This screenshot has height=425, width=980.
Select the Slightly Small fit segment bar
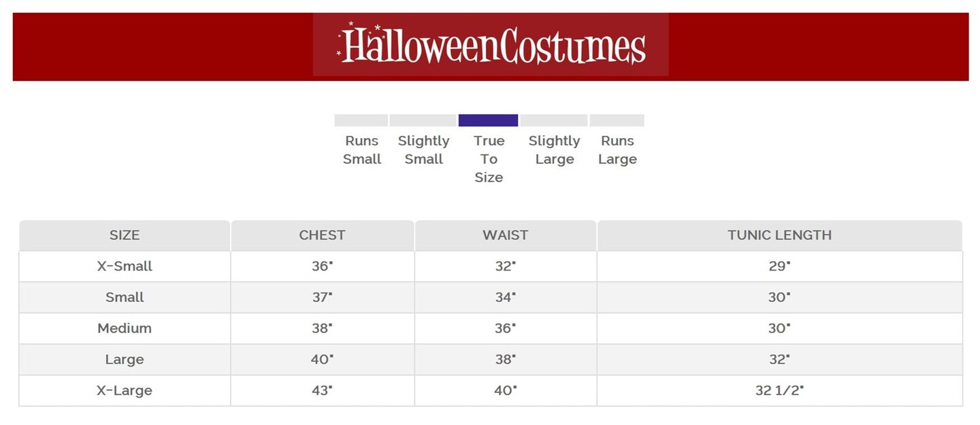(423, 120)
